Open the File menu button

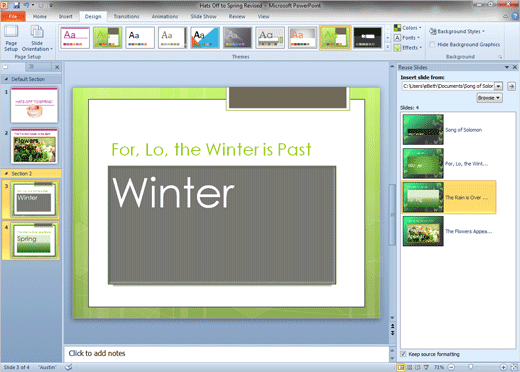pyautogui.click(x=13, y=16)
